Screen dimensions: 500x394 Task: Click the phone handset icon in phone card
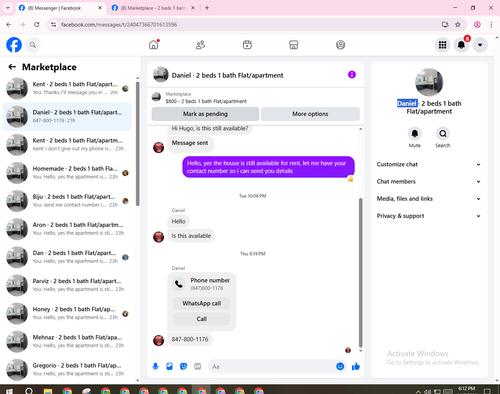tap(179, 284)
